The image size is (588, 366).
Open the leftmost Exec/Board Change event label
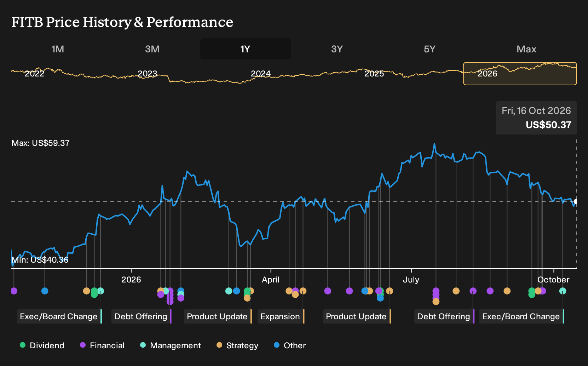coord(59,316)
